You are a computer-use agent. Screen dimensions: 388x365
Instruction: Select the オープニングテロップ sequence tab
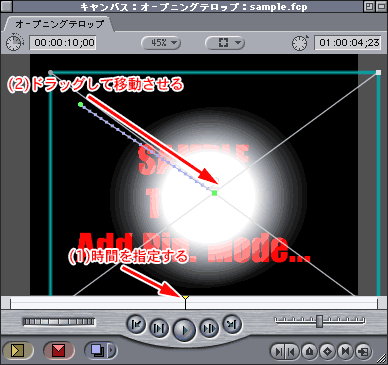(x=59, y=24)
